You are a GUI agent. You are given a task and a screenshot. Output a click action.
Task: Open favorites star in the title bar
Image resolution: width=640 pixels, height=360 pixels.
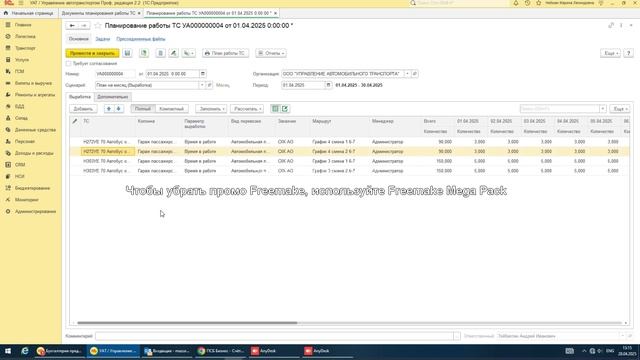point(539,3)
